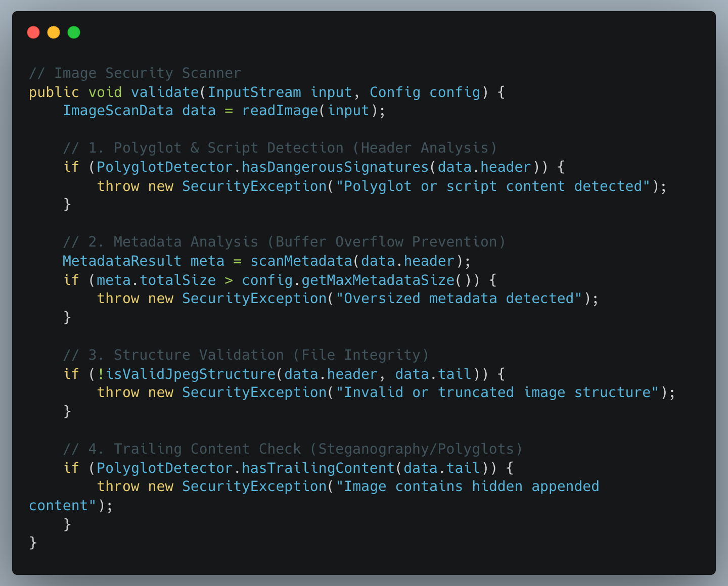728x586 pixels.
Task: Click the getMaxMetadataSize method call
Action: click(x=378, y=280)
